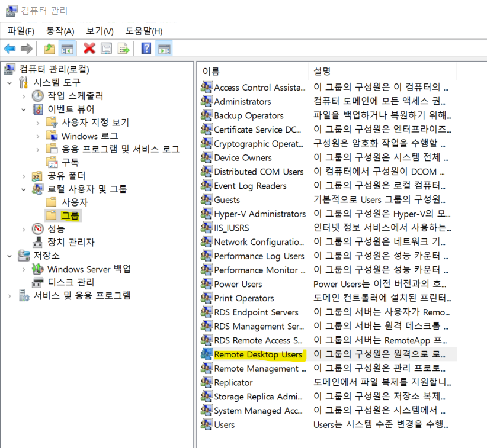Sort by the 이름 column header
Viewport: 487px width, 448px height.
click(253, 72)
